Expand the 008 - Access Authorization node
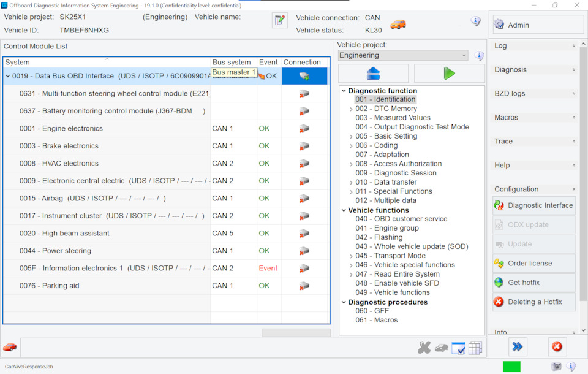 [x=351, y=164]
